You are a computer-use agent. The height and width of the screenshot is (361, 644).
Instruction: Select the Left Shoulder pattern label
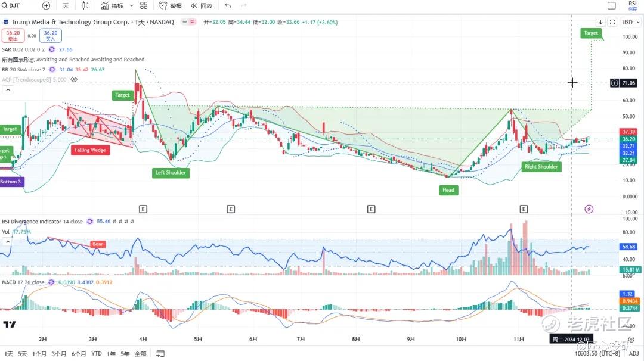[x=171, y=172]
